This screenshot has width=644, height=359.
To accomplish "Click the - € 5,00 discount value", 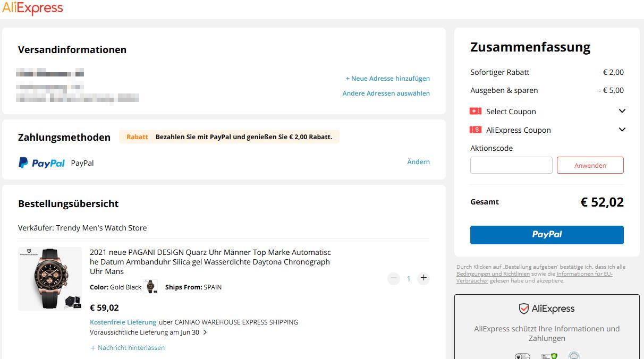I will (x=611, y=90).
